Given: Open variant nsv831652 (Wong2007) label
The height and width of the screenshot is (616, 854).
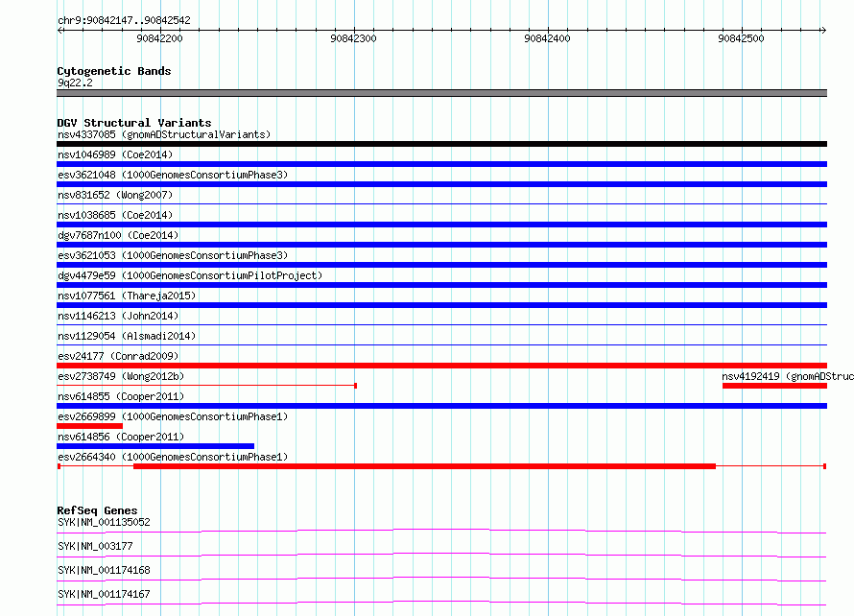Looking at the screenshot, I should [x=115, y=195].
